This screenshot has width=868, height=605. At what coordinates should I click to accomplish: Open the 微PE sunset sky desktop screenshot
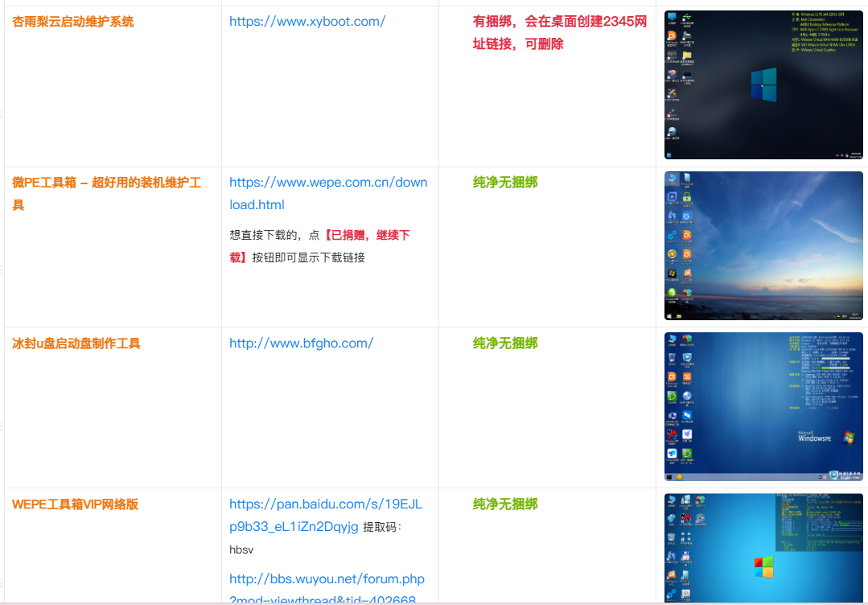tap(763, 245)
